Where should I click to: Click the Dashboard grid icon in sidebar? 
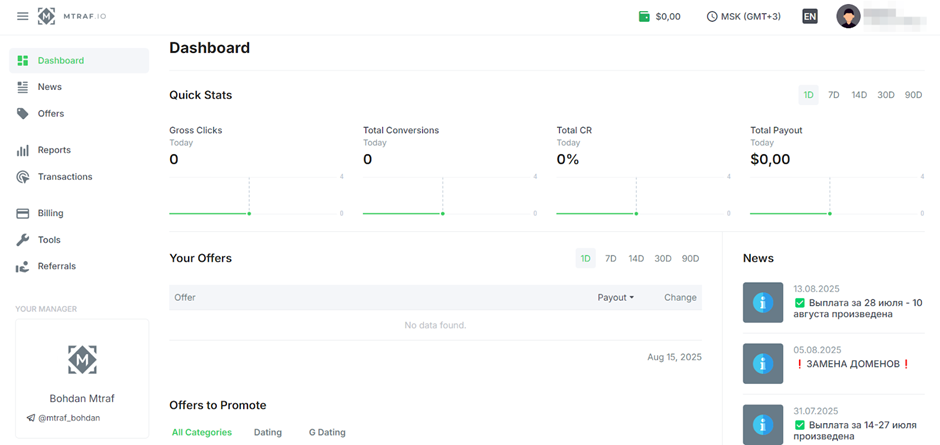coord(23,61)
